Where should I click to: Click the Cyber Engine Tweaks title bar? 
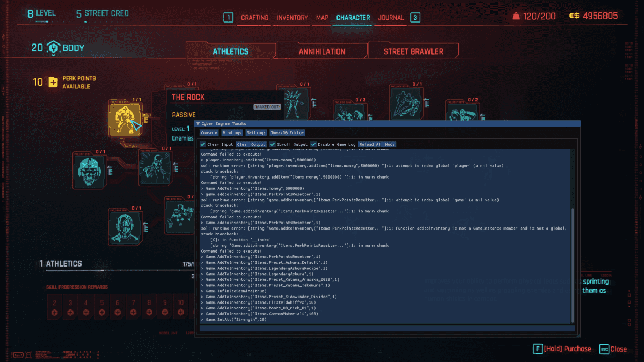[x=387, y=123]
